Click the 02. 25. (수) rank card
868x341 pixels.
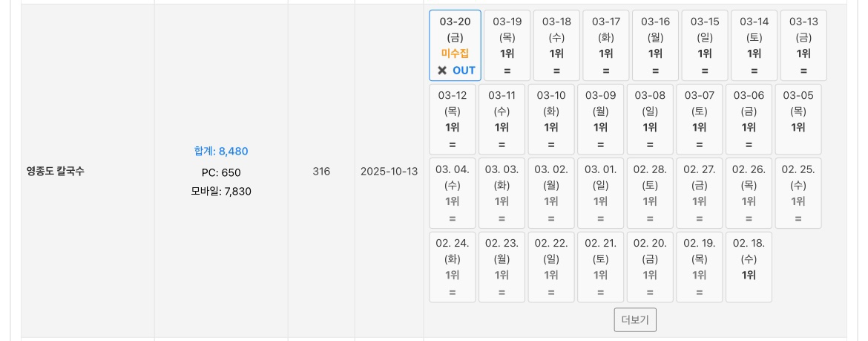(798, 193)
